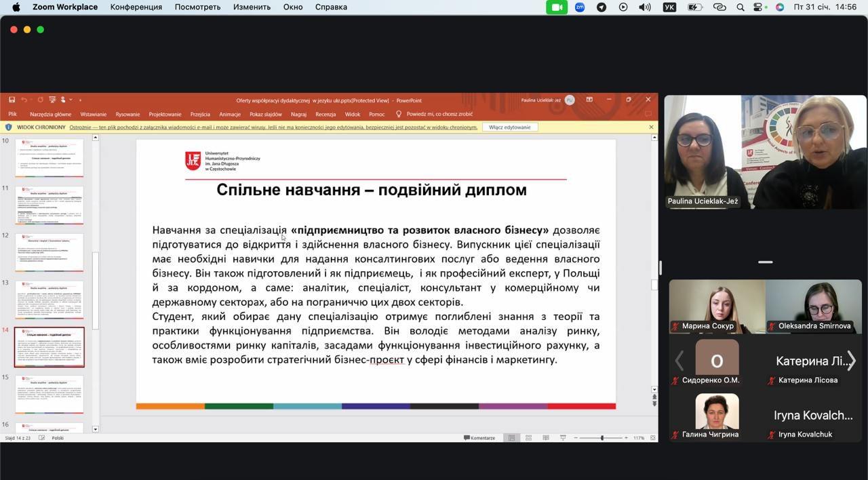Click Сидоренко О.М. participant tile

click(717, 361)
